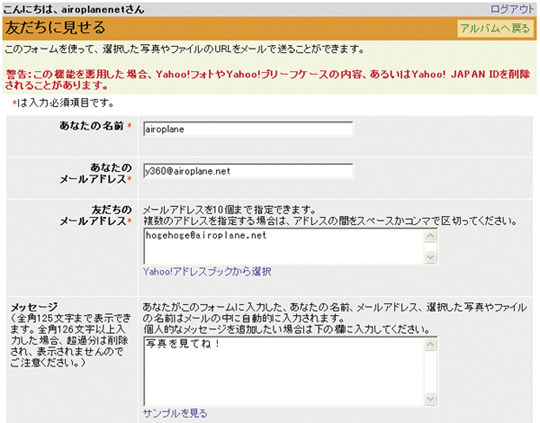
Task: Go back via アルバムへ戻る button
Action: pyautogui.click(x=495, y=28)
